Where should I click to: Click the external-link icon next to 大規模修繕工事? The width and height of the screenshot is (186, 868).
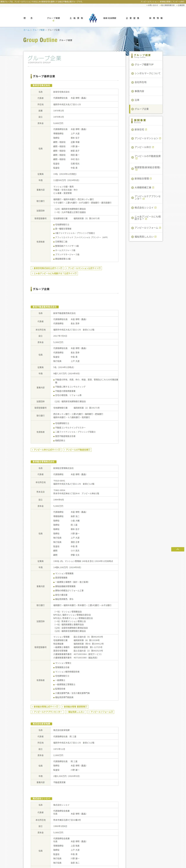153,187
